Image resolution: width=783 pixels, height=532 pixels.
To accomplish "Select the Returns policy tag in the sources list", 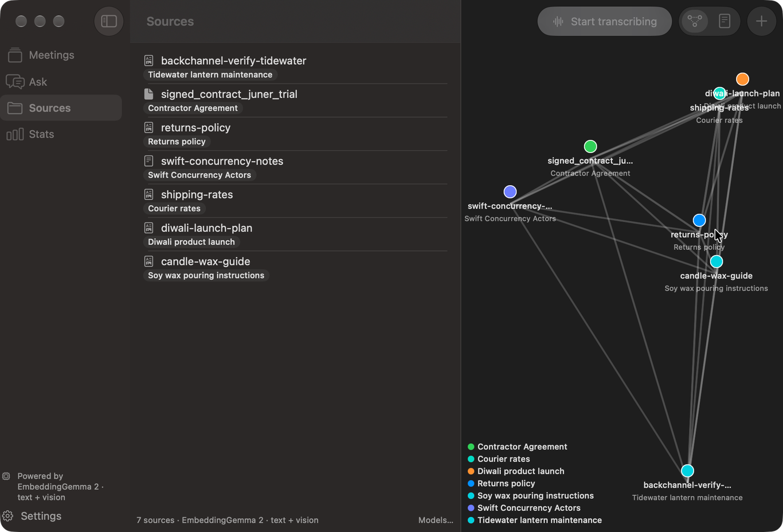I will click(177, 142).
